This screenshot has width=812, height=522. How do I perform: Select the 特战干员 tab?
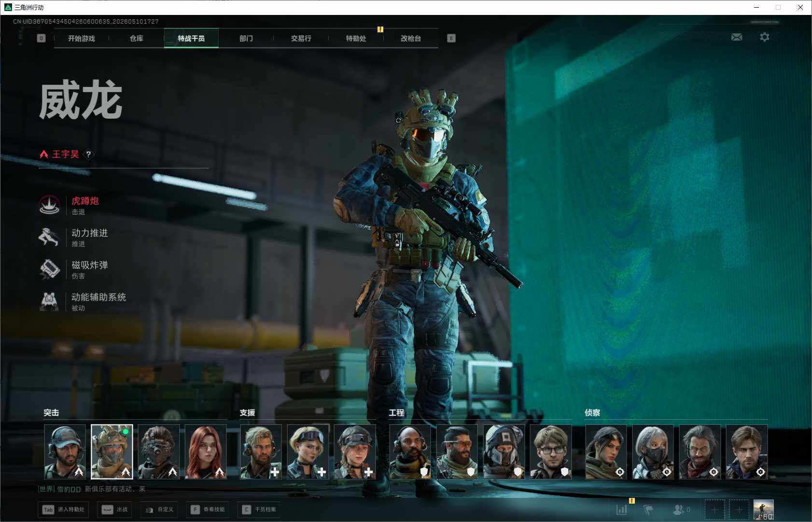pyautogui.click(x=191, y=38)
